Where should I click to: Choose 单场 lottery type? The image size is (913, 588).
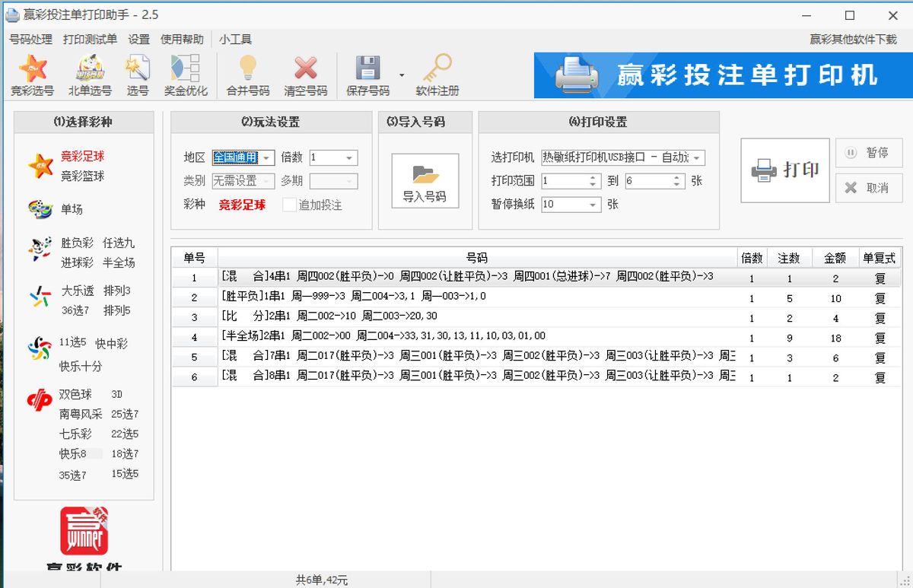(72, 209)
